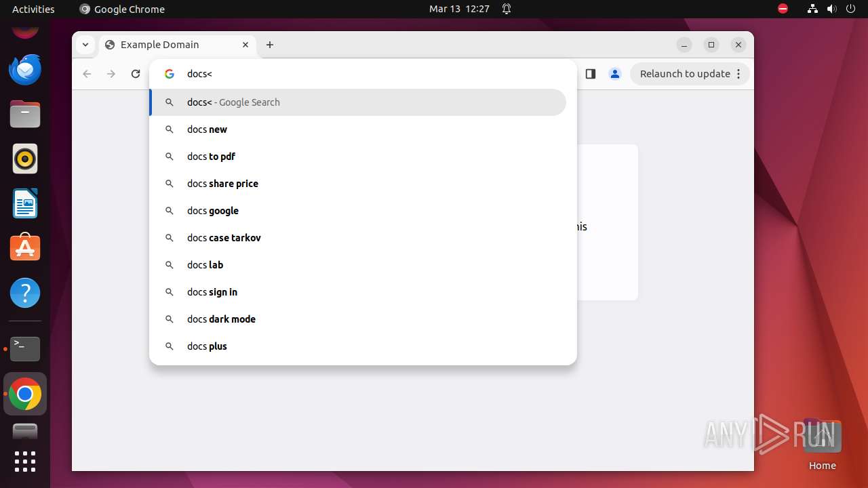The width and height of the screenshot is (868, 488).
Task: Pick the 'docs dark mode' suggestion
Action: pos(358,319)
